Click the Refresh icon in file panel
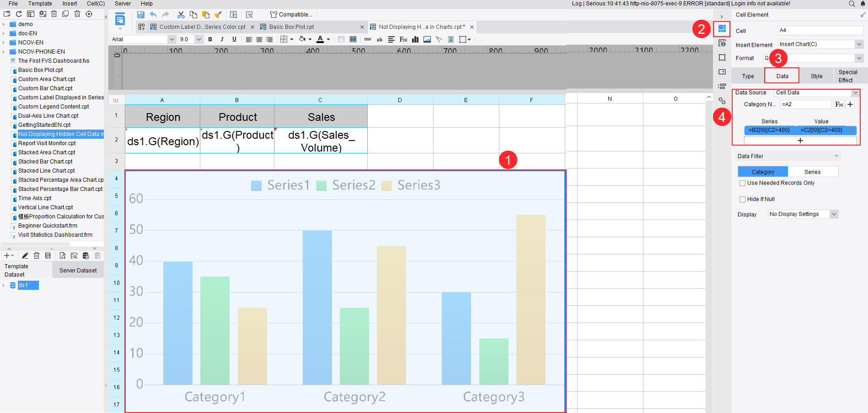868x413 pixels. 19,14
